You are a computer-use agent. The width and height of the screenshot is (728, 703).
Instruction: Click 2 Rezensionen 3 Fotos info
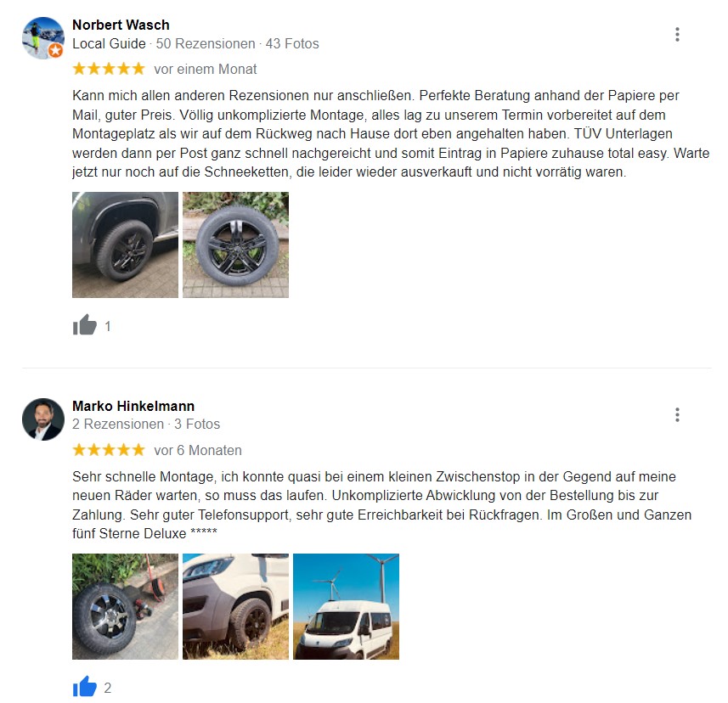point(146,425)
